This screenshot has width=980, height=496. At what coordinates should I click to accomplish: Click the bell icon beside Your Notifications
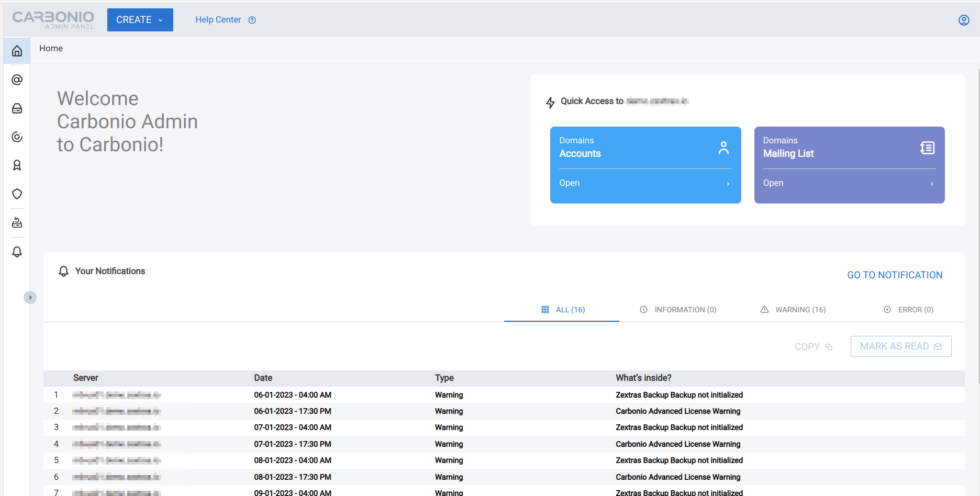(63, 271)
